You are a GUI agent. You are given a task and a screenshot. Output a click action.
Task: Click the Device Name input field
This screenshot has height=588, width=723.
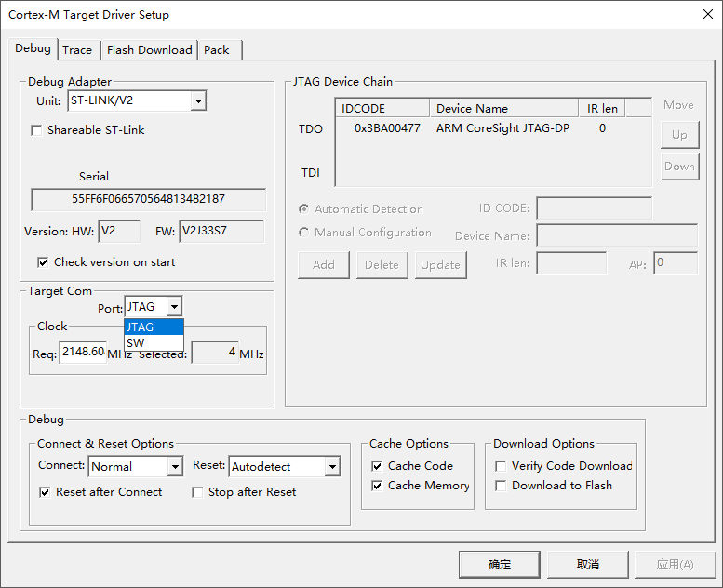(617, 235)
